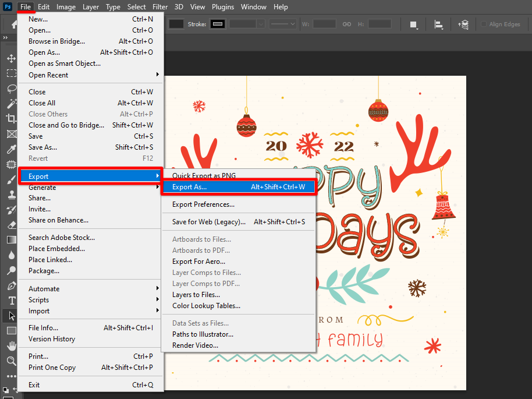Select the Rectangular Marquee tool
Viewport: 532px width, 399px height.
pyautogui.click(x=11, y=73)
